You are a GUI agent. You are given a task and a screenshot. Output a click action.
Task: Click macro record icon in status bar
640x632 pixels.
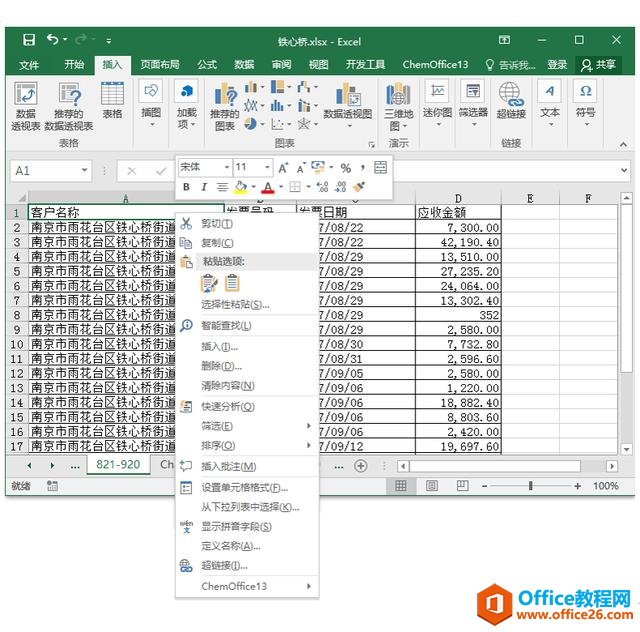point(52,485)
